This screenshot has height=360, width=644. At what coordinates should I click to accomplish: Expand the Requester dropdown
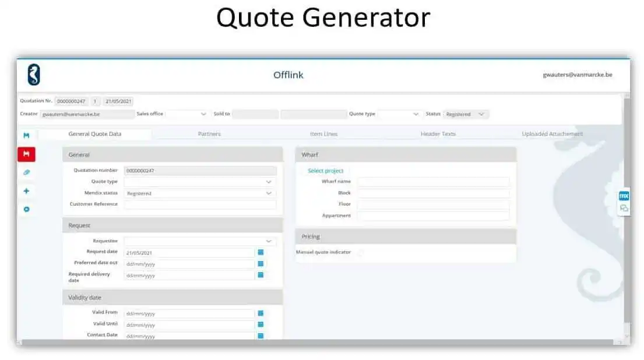point(199,241)
